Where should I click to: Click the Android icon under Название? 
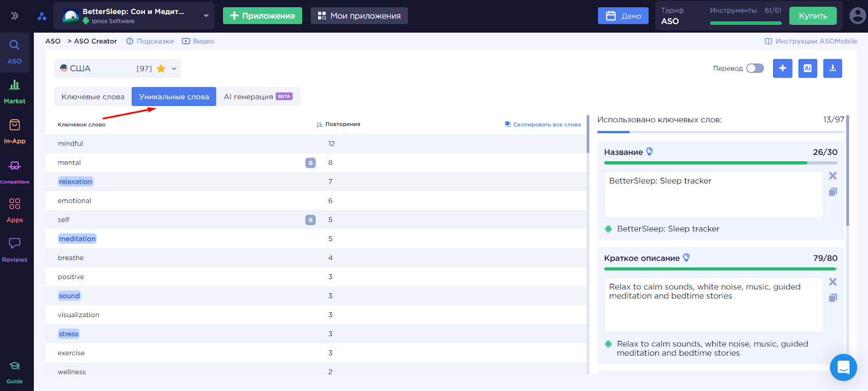tap(609, 229)
